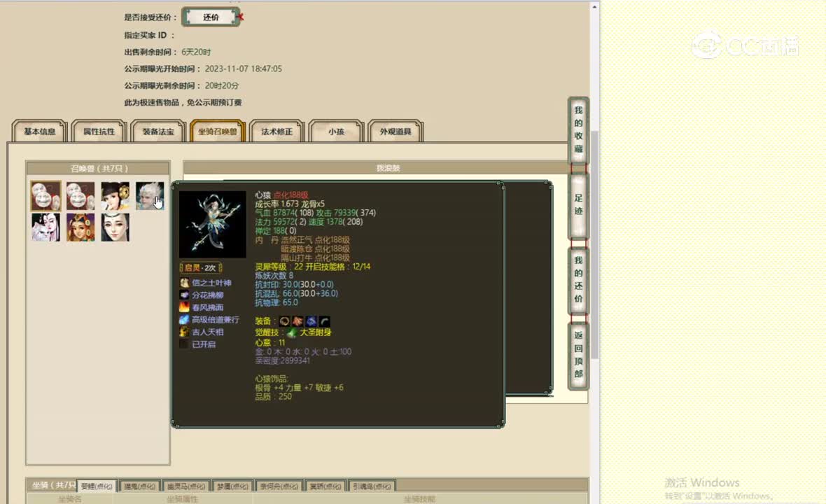Viewport: 826px width, 504px height.
Task: Click the 高级倍道兼行 skill icon
Action: 184,320
